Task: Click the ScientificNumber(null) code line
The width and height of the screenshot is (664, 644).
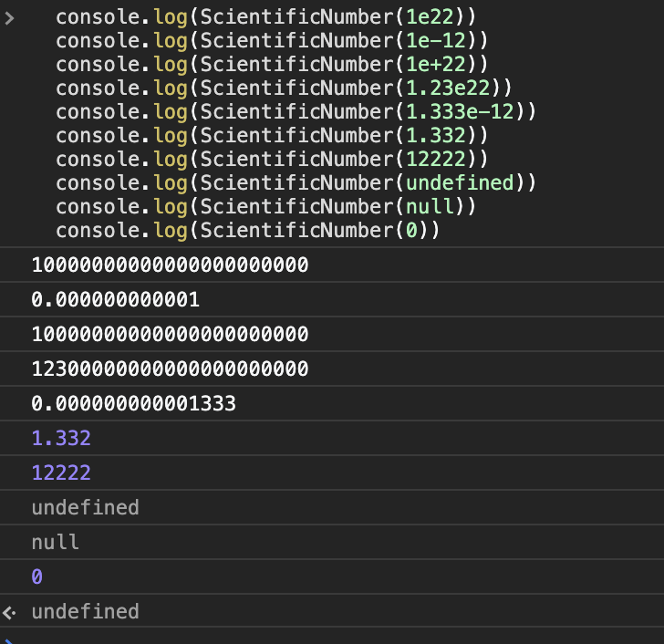Action: click(x=265, y=207)
